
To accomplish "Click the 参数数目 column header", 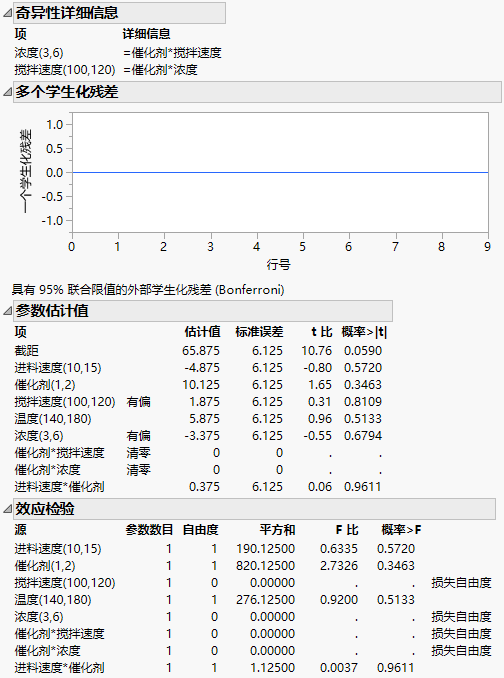I will pyautogui.click(x=149, y=530).
